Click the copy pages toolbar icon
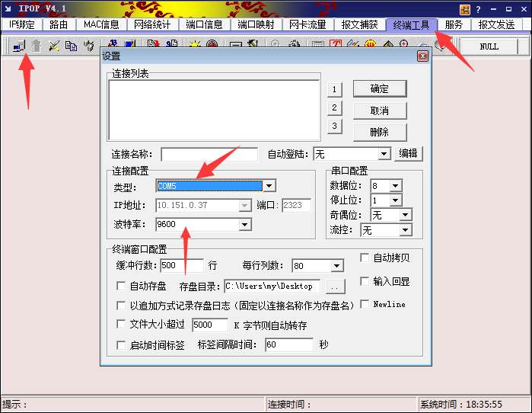532x413 pixels. point(71,46)
